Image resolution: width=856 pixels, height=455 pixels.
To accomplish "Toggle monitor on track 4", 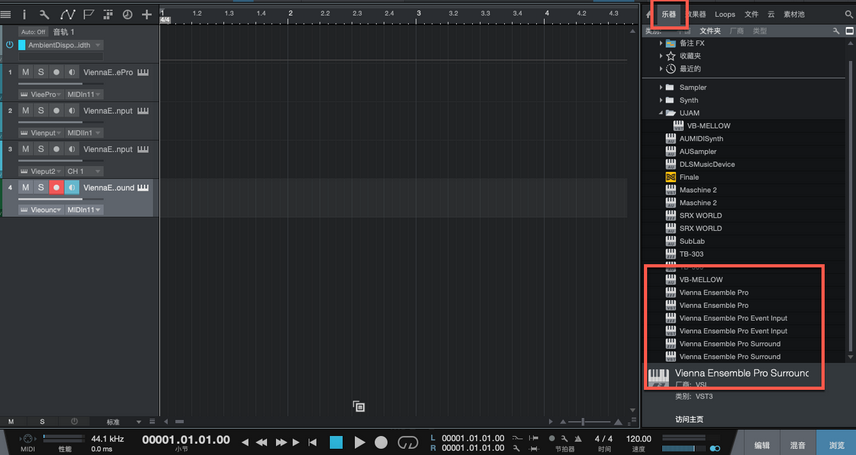I will [72, 187].
